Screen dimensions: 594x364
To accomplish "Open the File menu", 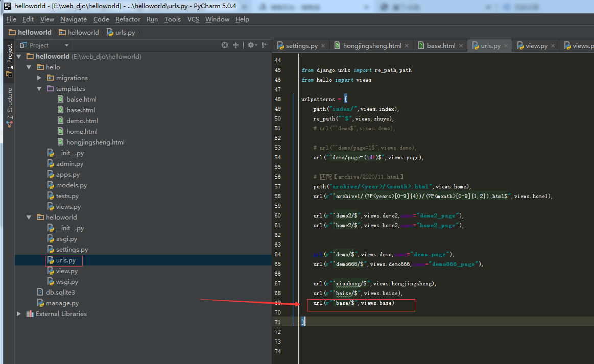I will coord(11,19).
